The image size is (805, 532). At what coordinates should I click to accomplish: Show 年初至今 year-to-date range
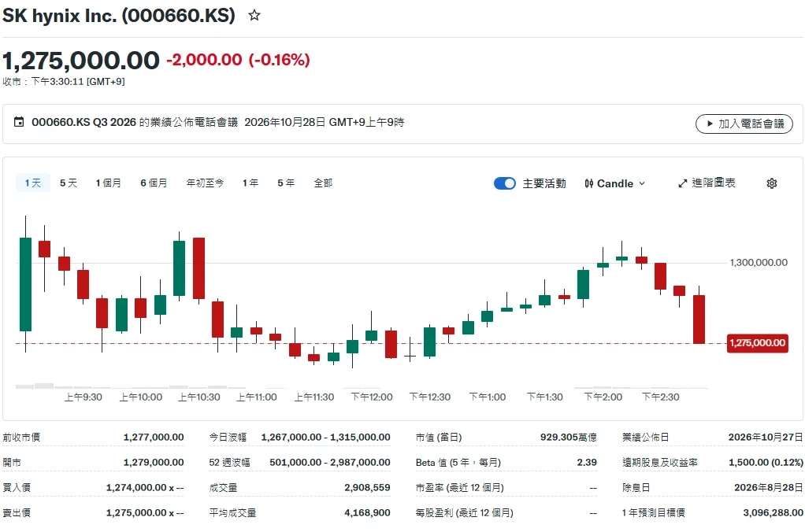205,183
